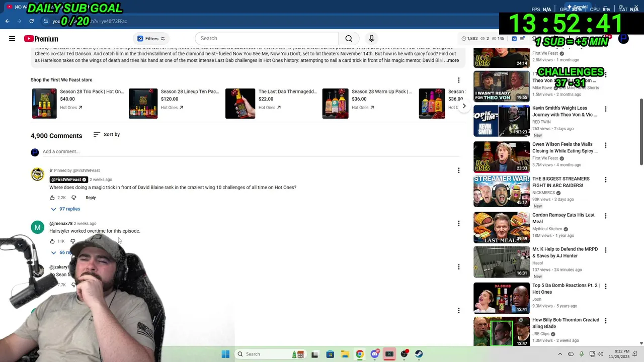
Task: Start voice search with microphone icon
Action: (x=371, y=39)
